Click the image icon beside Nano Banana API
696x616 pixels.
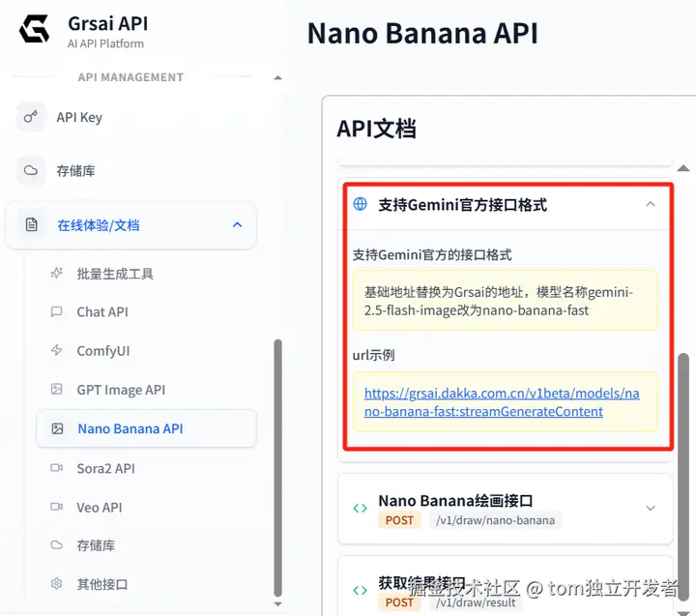(58, 428)
